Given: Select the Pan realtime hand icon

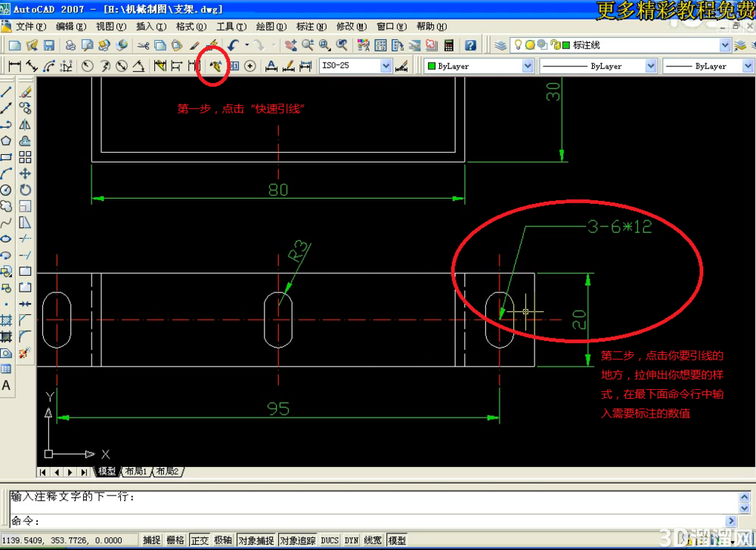Looking at the screenshot, I should pyautogui.click(x=290, y=45).
